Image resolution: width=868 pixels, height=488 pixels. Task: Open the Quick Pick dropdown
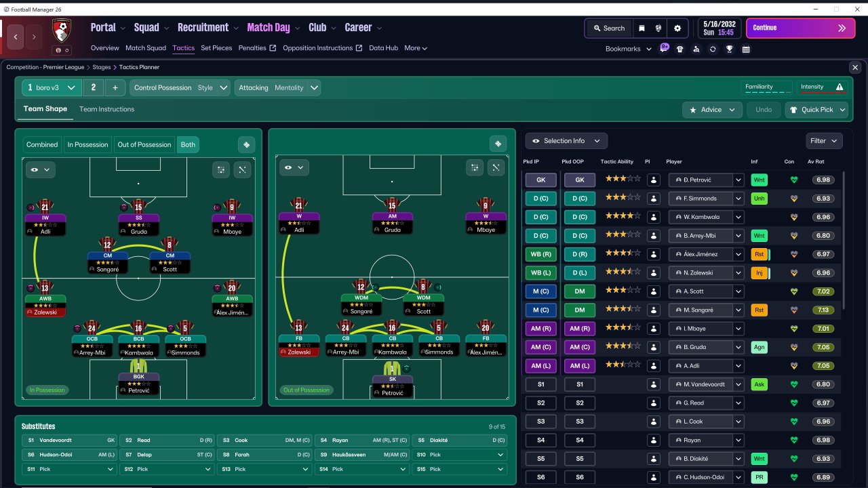click(816, 110)
